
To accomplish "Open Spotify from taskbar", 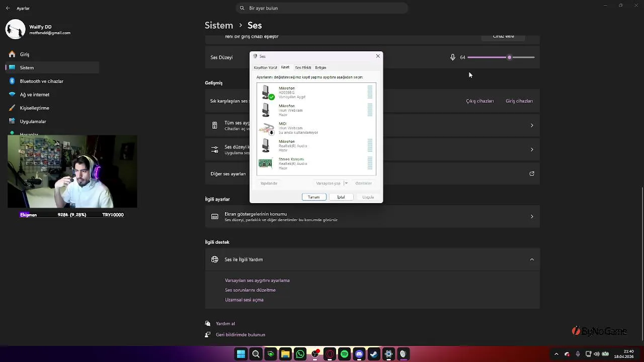I will coord(344,354).
